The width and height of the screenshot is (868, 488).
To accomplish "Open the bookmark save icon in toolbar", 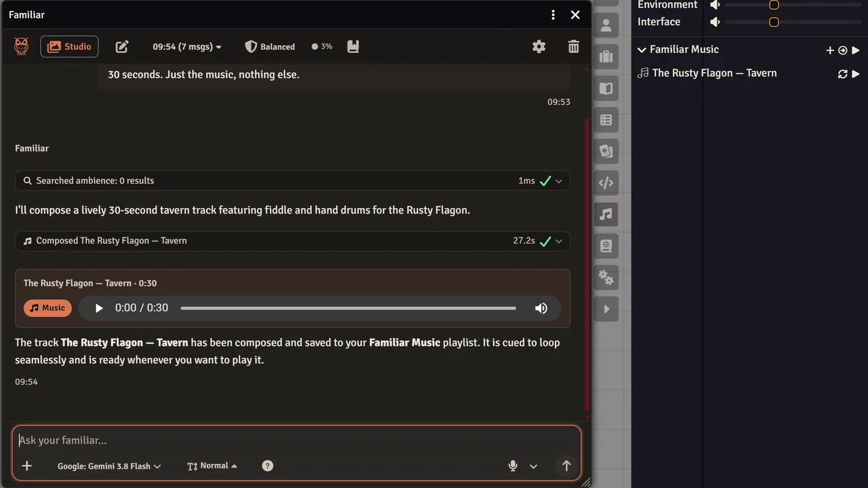I will [x=353, y=47].
